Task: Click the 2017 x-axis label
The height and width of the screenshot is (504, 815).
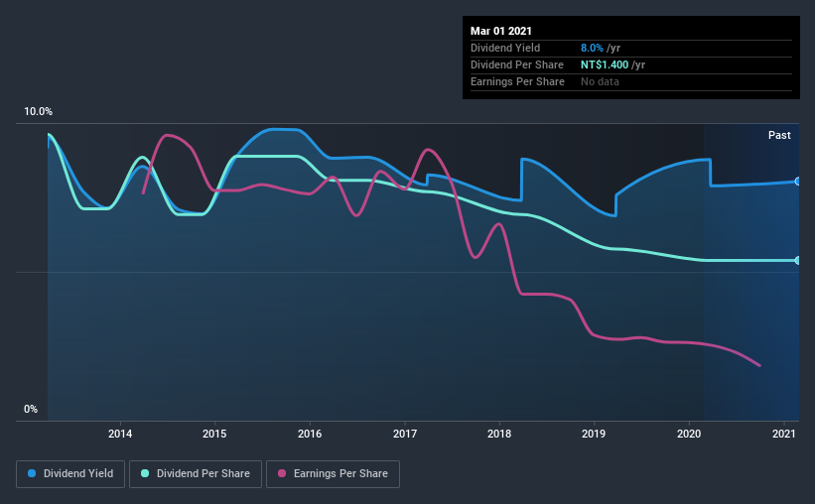Action: [405, 434]
